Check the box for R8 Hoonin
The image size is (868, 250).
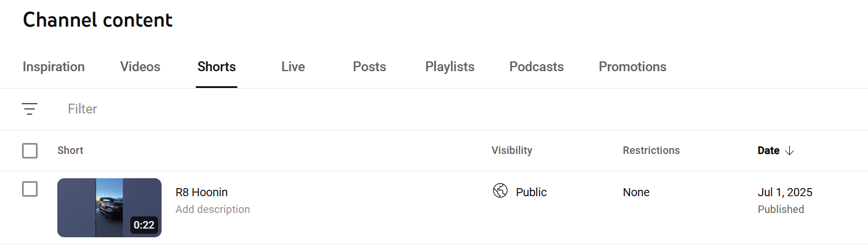pos(30,189)
